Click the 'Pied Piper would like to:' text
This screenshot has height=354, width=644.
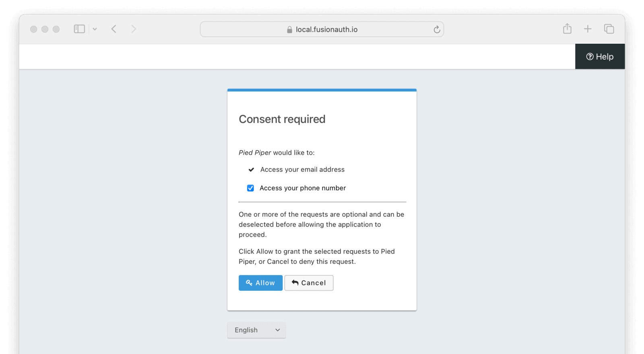[277, 153]
